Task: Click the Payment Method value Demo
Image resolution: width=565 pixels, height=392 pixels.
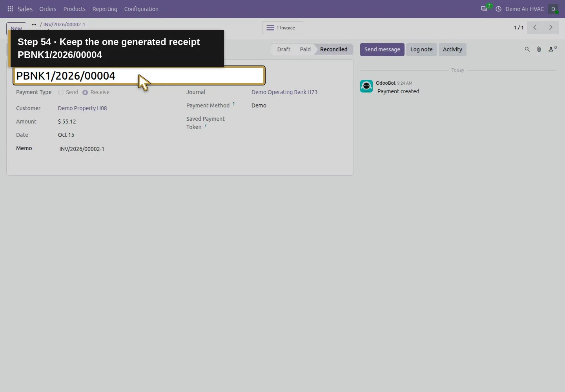Action: point(259,105)
